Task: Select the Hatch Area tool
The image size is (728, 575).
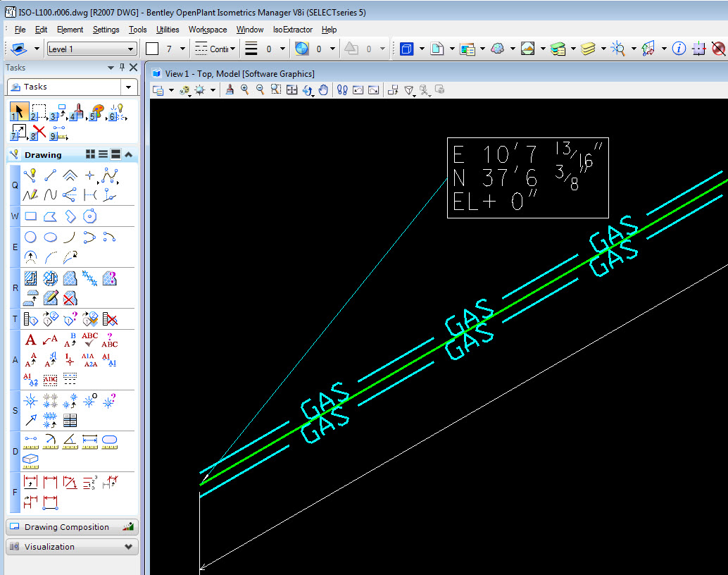Action: coord(31,278)
